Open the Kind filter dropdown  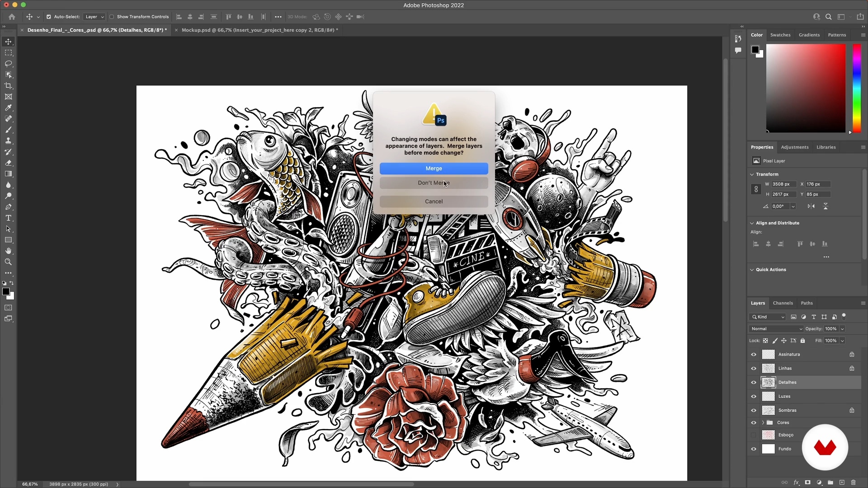pos(768,317)
